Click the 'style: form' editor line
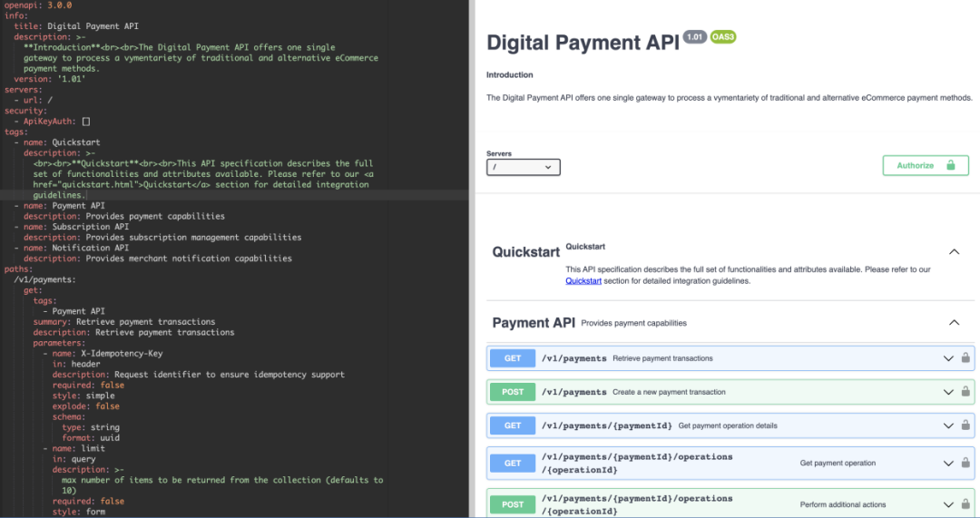This screenshot has width=980, height=518. click(x=79, y=512)
